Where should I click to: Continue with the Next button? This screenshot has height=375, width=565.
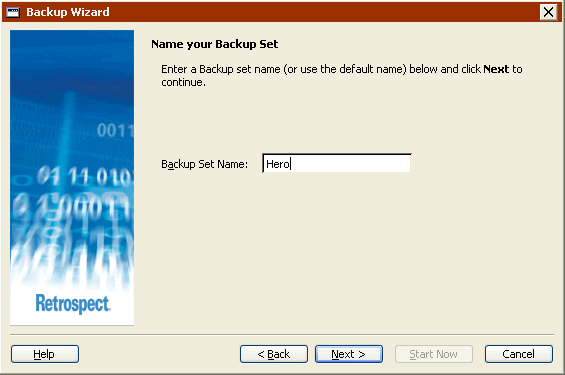point(349,354)
